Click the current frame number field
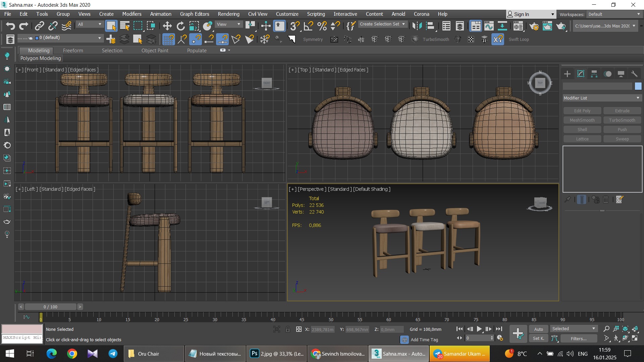The height and width of the screenshot is (362, 644). [x=478, y=338]
